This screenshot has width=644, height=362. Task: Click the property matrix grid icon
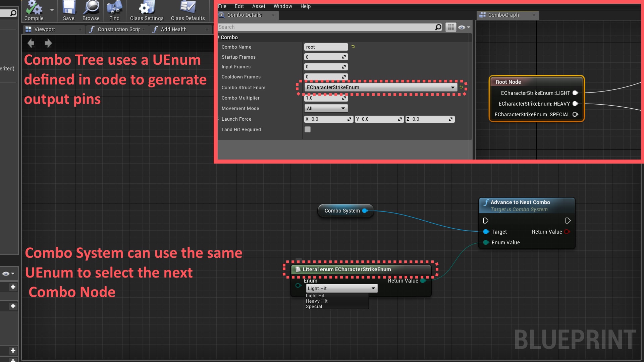tap(451, 27)
